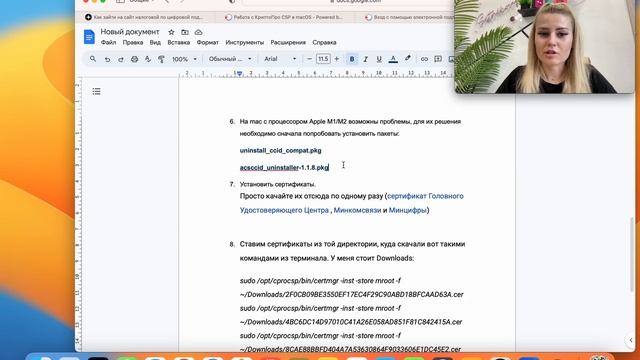Click the left indent marker on ruler
Image resolution: width=640 pixels, height=360 pixels.
click(x=240, y=74)
